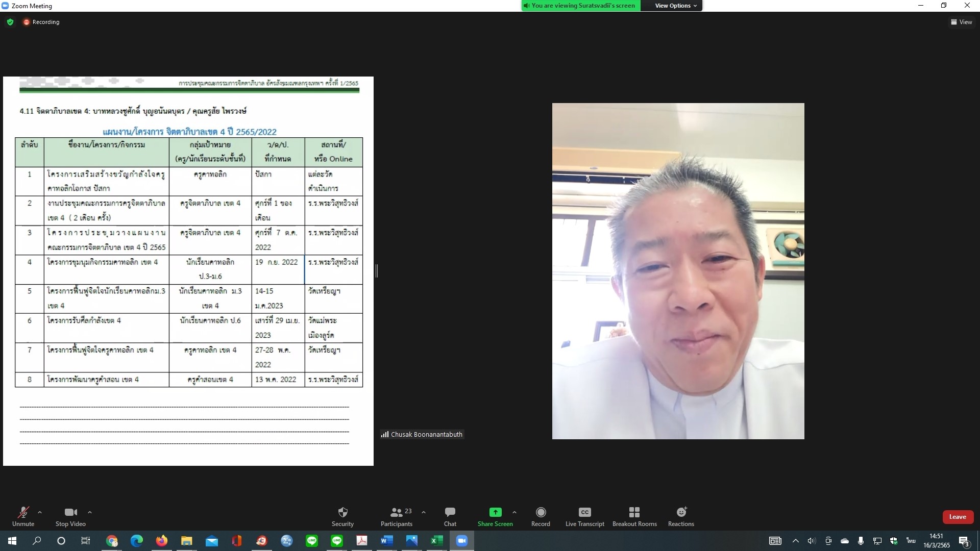
Task: Stop the video camera
Action: click(x=70, y=516)
